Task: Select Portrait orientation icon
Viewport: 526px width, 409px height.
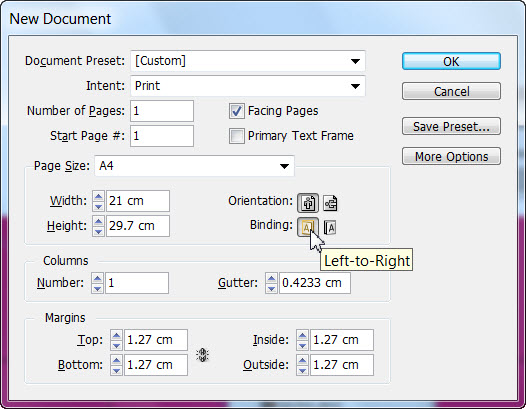Action: click(x=308, y=203)
